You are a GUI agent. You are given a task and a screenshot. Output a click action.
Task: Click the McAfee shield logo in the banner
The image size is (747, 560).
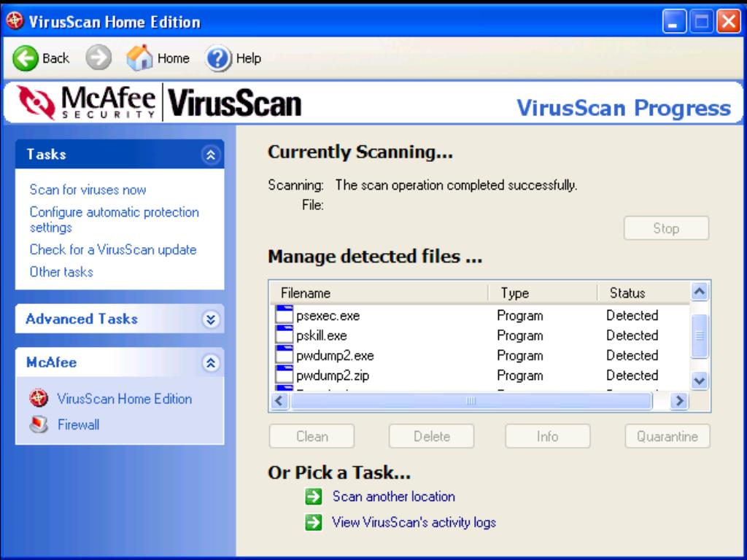point(36,101)
